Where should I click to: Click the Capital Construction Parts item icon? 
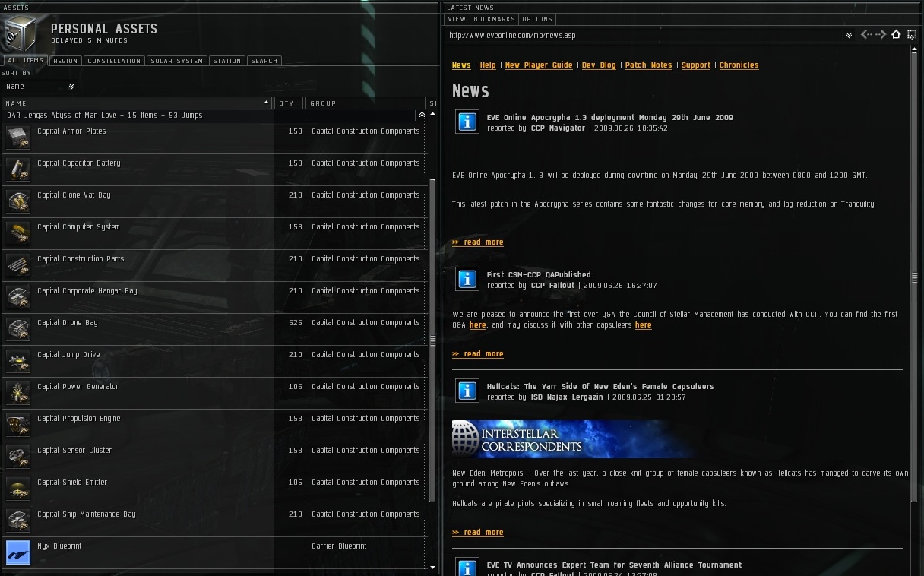[x=18, y=265]
